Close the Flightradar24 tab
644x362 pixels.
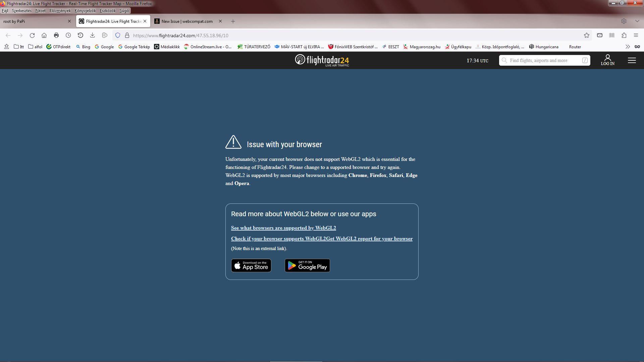145,21
